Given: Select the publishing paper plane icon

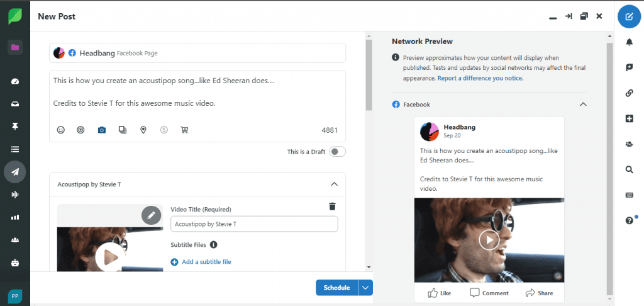Looking at the screenshot, I should 15,172.
